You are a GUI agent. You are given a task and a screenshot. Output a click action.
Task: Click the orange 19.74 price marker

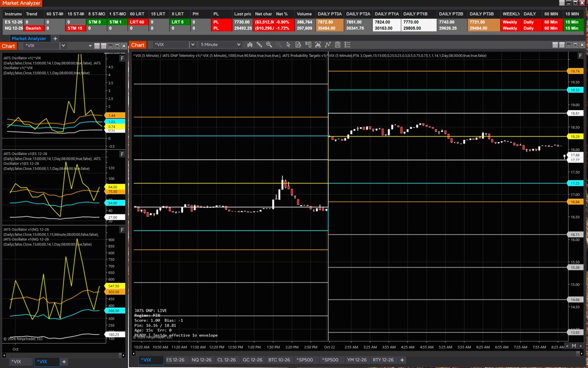point(575,71)
